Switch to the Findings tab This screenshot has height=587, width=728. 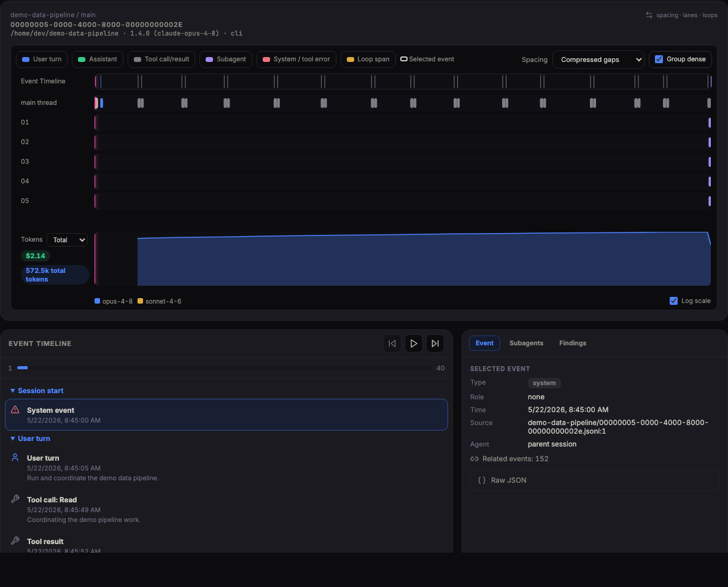tap(573, 343)
